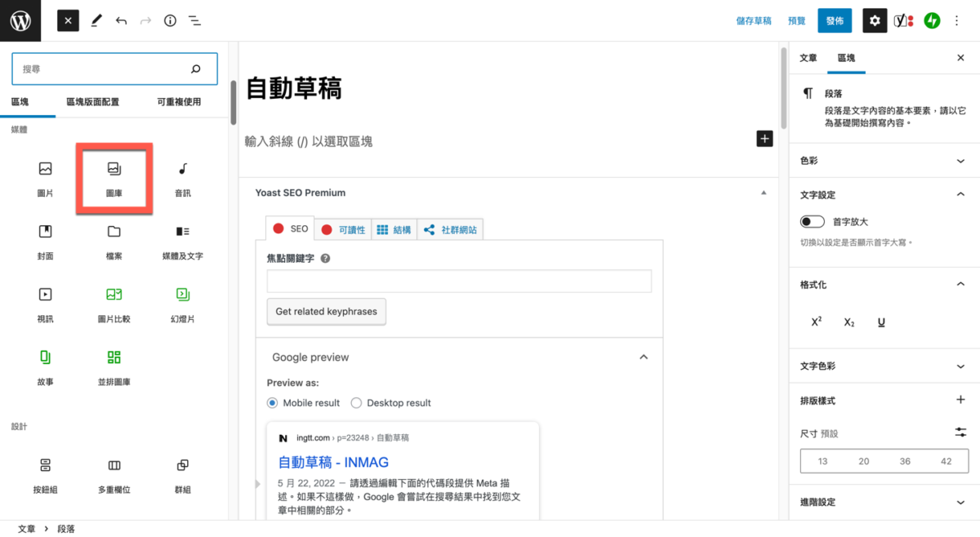Image resolution: width=980 pixels, height=537 pixels.
Task: Insert the 封面 cover block
Action: point(46,242)
